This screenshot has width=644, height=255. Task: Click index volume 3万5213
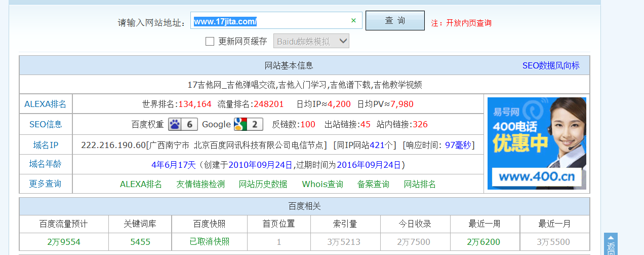pos(344,242)
